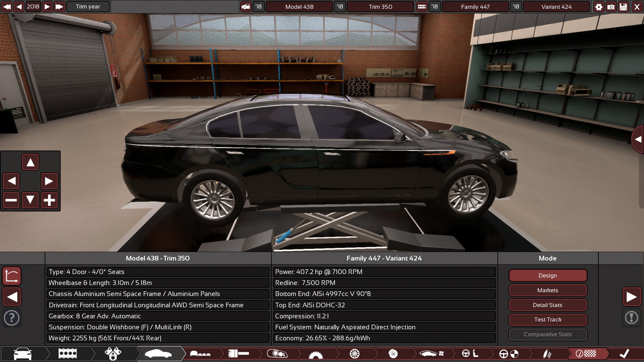Select Comparative Stats mode

tap(548, 334)
